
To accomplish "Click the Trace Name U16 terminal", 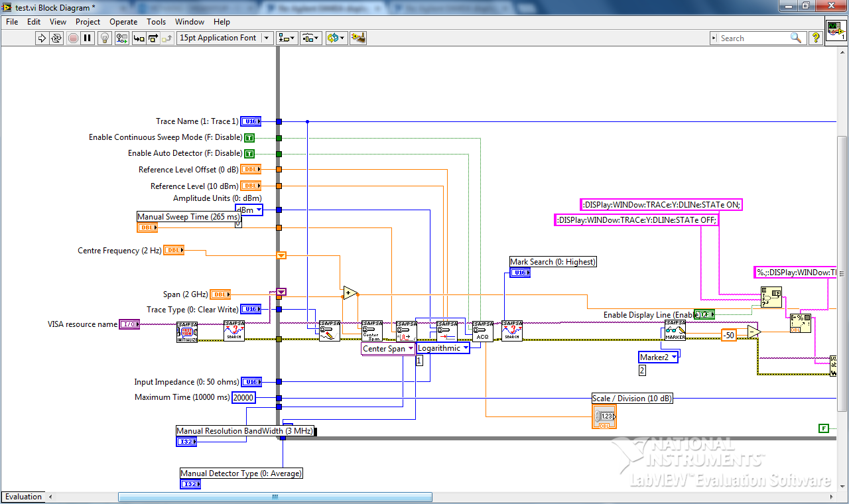I will tap(251, 121).
